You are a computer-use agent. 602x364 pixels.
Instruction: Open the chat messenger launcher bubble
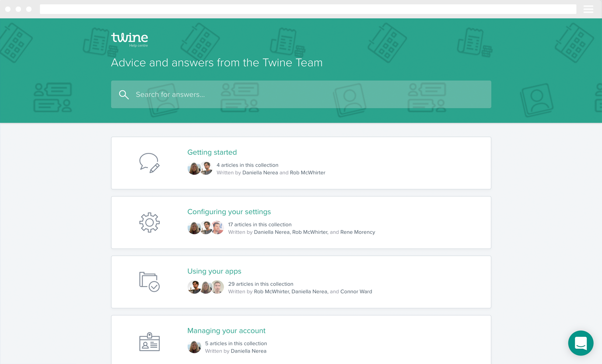581,343
